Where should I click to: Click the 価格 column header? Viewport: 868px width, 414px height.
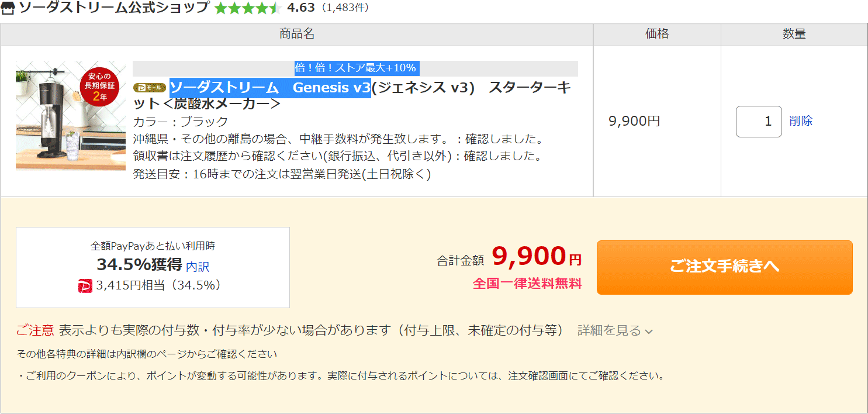click(x=657, y=34)
